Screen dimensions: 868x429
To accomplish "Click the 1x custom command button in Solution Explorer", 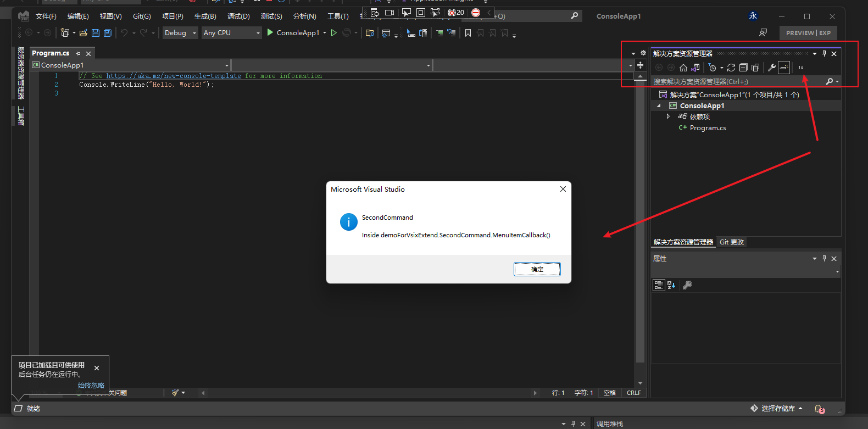I will 801,68.
